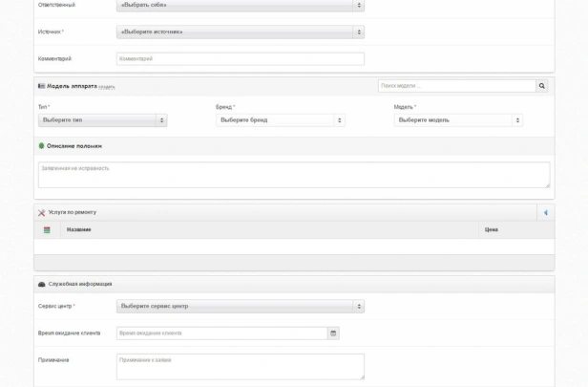Click the device model header icon
The height and width of the screenshot is (387, 588).
click(x=41, y=86)
